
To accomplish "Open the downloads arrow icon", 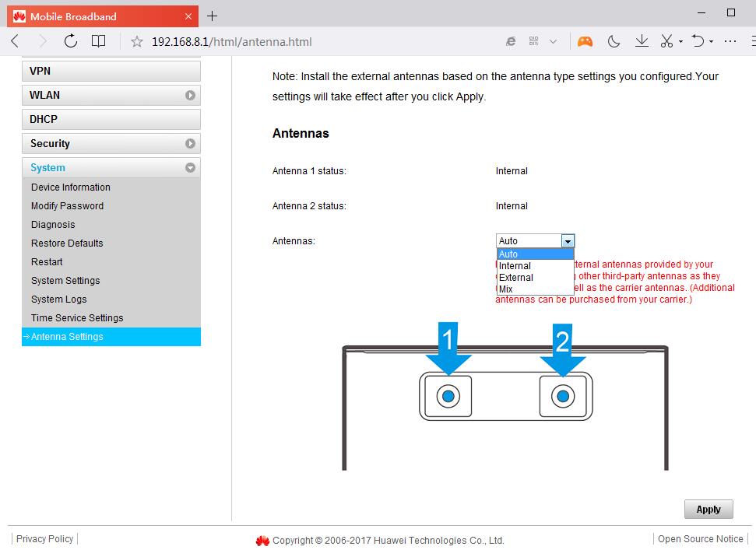I will (642, 41).
